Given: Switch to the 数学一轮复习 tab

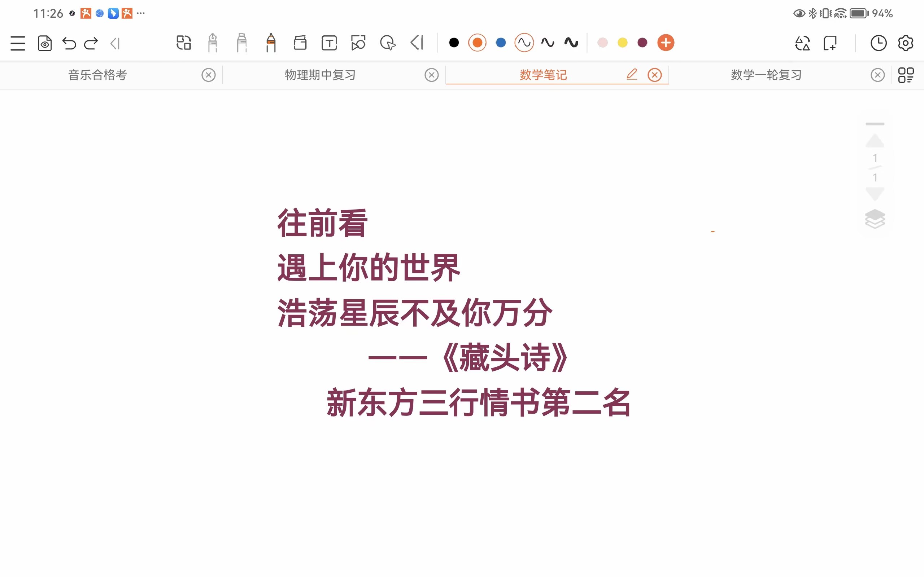Looking at the screenshot, I should (766, 75).
